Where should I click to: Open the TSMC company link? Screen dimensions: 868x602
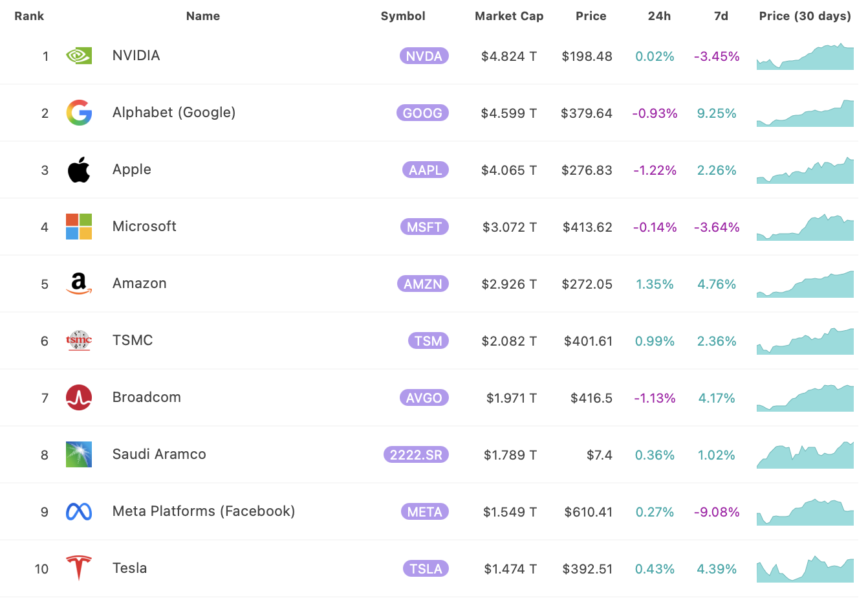coord(133,340)
